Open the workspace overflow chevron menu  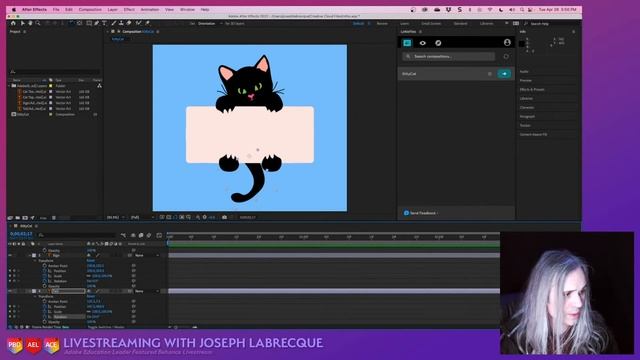(507, 23)
